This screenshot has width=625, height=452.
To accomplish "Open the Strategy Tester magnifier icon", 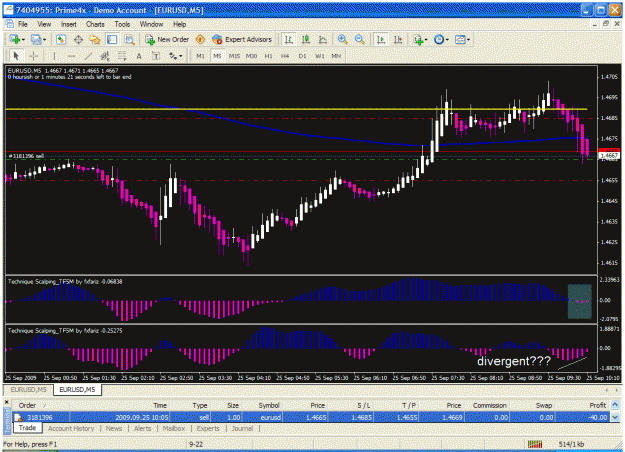I will point(129,39).
